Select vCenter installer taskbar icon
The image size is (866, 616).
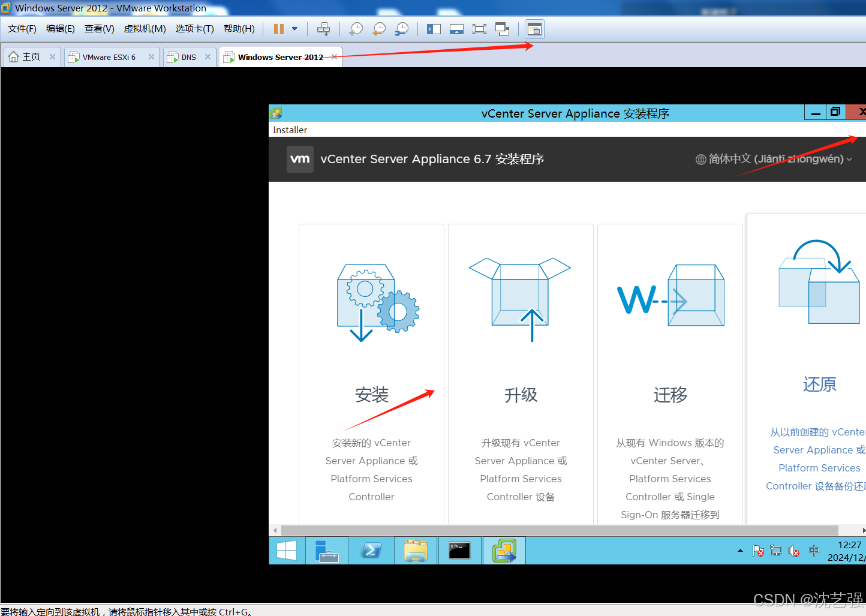(x=504, y=551)
